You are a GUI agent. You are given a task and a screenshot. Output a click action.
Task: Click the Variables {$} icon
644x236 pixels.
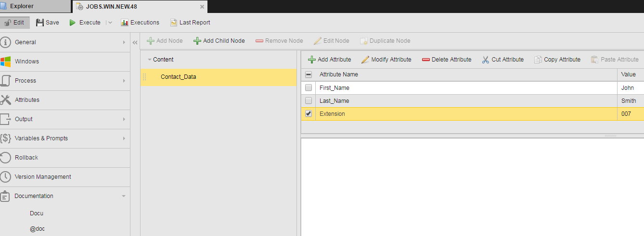(x=6, y=138)
